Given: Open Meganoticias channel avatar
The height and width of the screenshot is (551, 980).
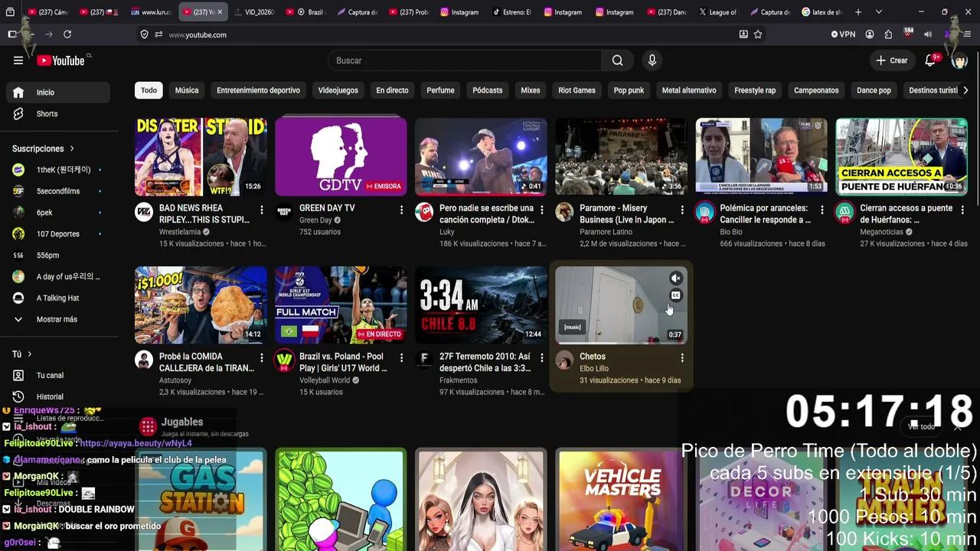Looking at the screenshot, I should pyautogui.click(x=844, y=212).
